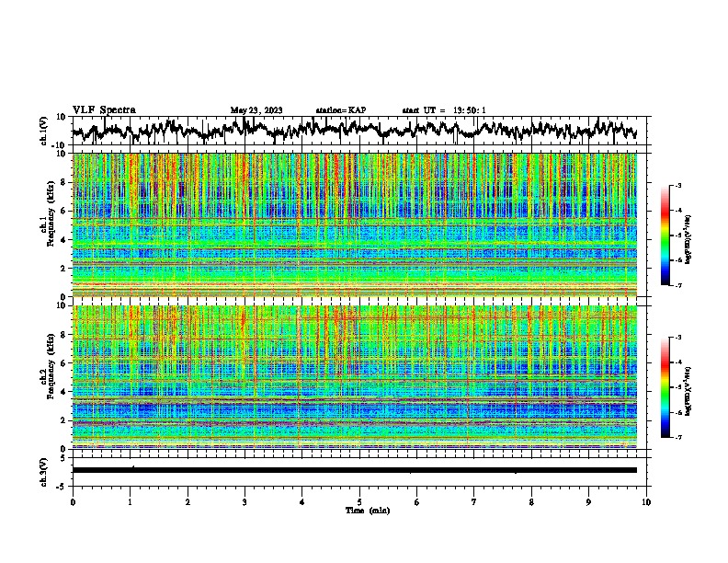This screenshot has width=728, height=563.
Task: Click the 0 tick on the time axis
Action: [73, 502]
